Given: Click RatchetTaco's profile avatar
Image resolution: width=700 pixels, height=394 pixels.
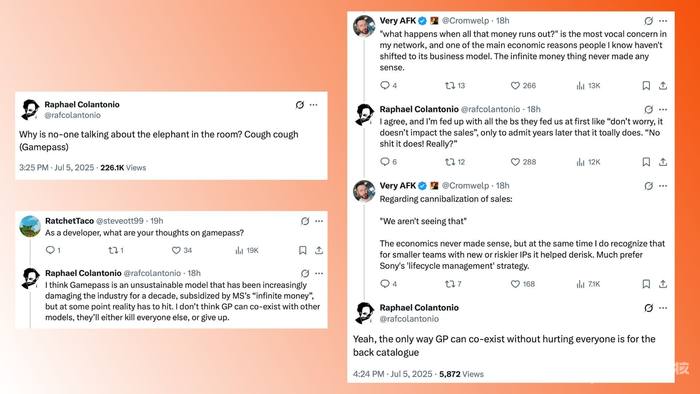Looking at the screenshot, I should tap(30, 226).
